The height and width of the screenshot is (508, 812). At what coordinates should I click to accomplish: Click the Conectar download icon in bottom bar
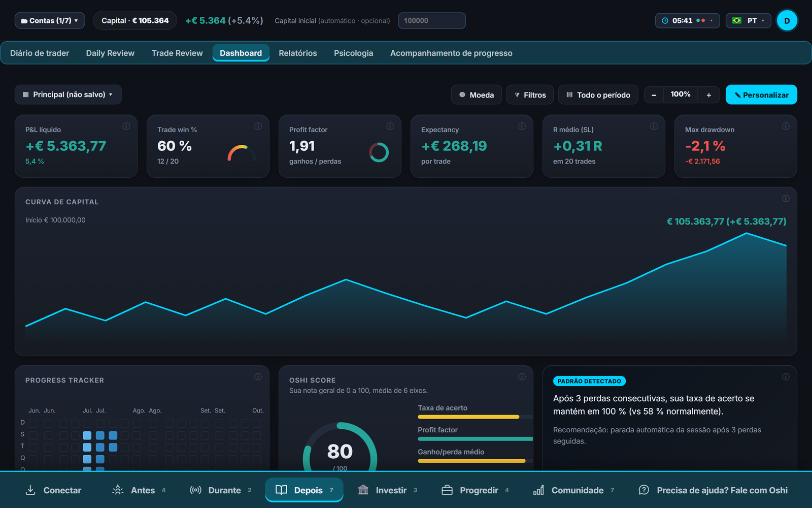[30, 490]
